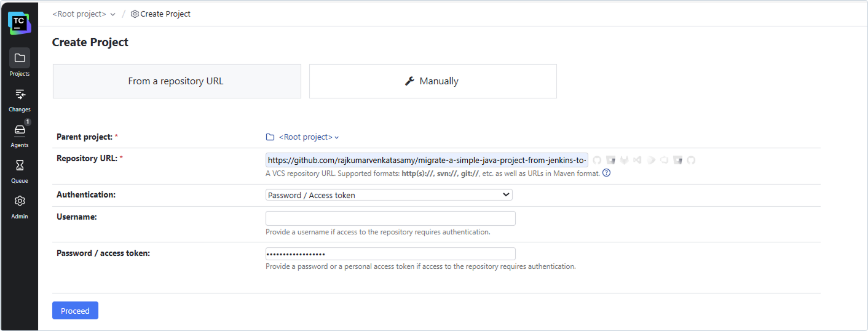The image size is (868, 331).
Task: Click the GitLab fox icon
Action: pyautogui.click(x=624, y=160)
